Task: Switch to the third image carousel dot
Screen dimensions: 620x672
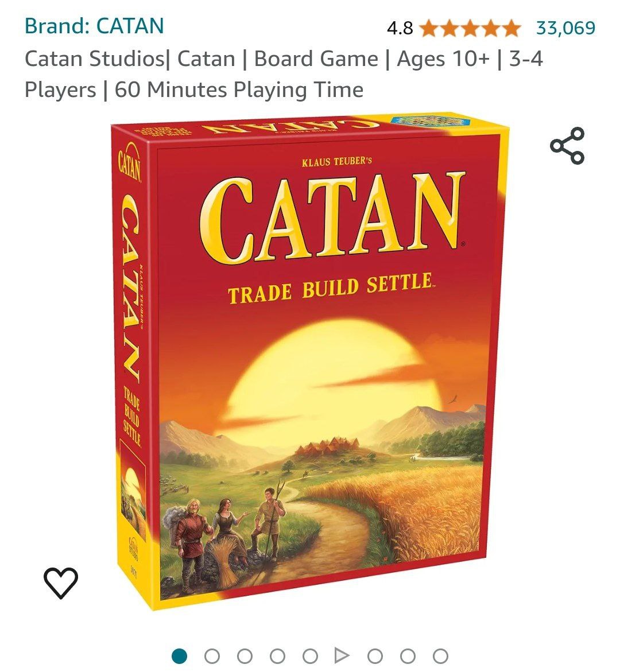Action: [x=245, y=656]
